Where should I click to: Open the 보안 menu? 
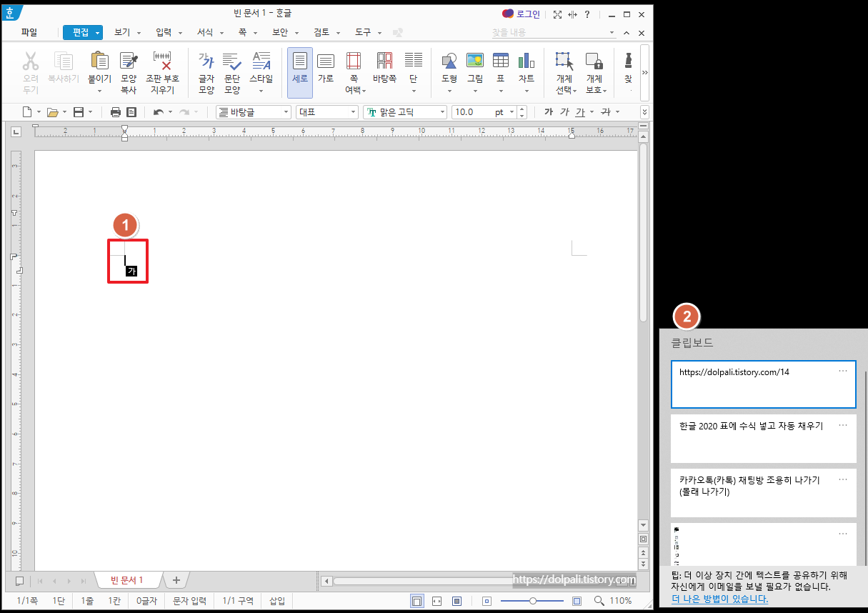280,32
